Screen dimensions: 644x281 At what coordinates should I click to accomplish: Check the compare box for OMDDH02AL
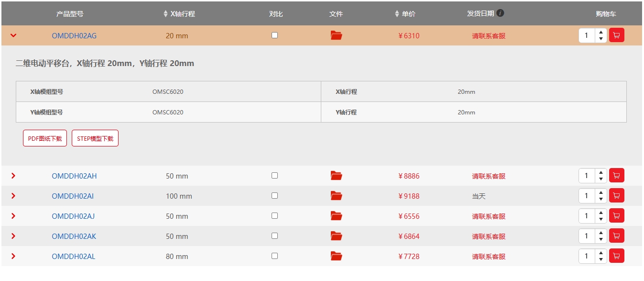click(274, 256)
